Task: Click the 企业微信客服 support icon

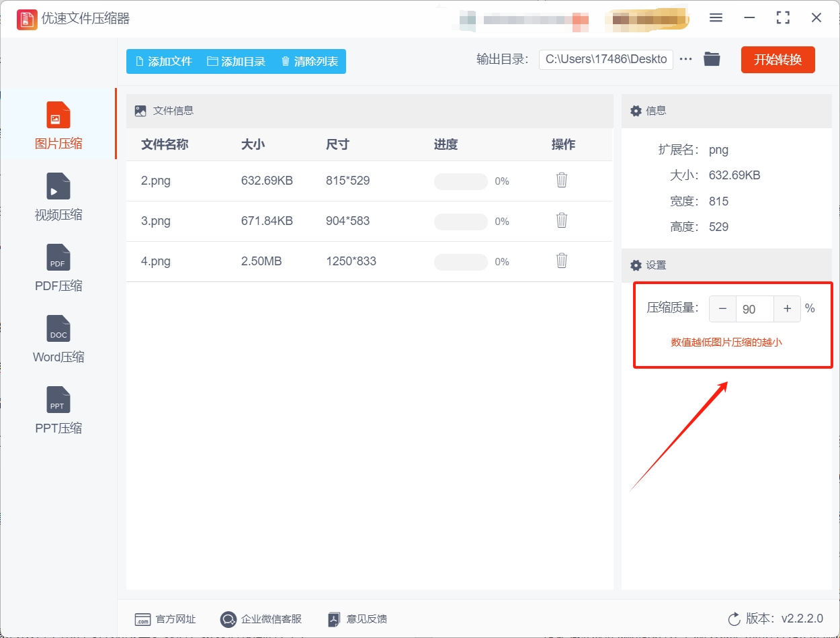Action: point(228,619)
